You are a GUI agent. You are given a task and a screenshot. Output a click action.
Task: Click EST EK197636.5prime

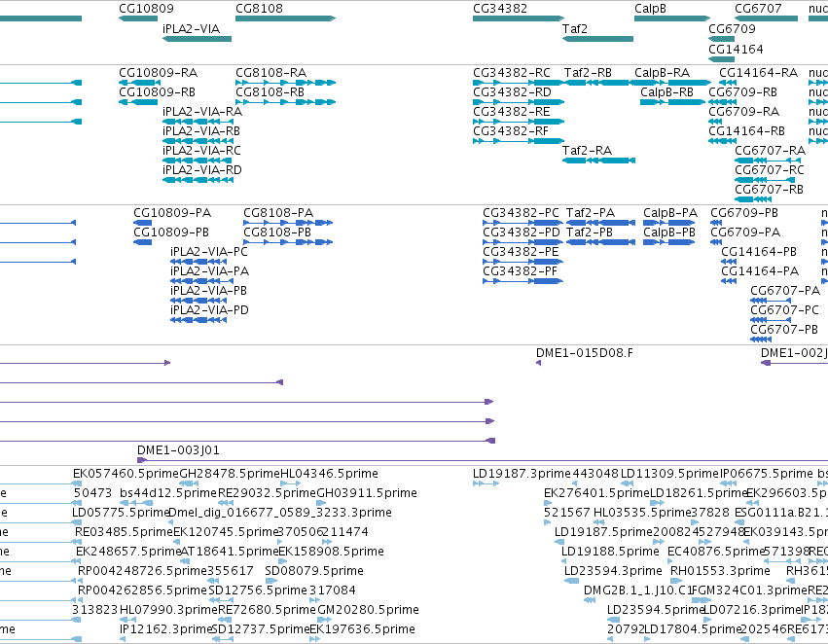[x=314, y=639]
